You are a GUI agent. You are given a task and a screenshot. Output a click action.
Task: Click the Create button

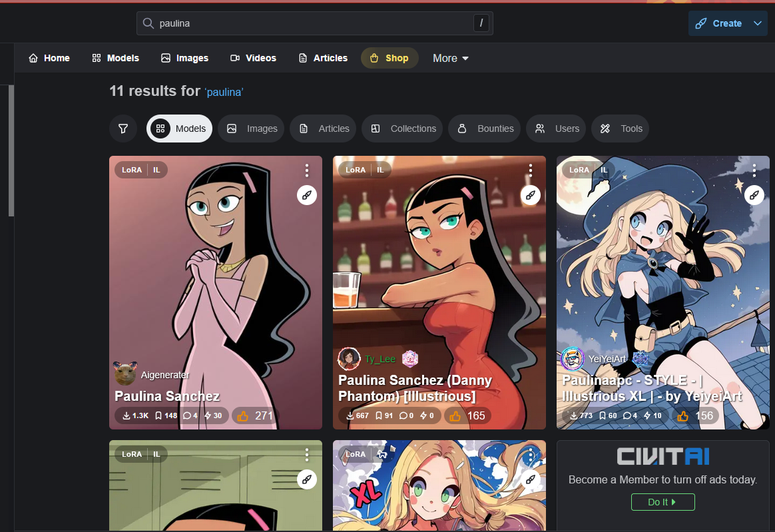coord(718,23)
